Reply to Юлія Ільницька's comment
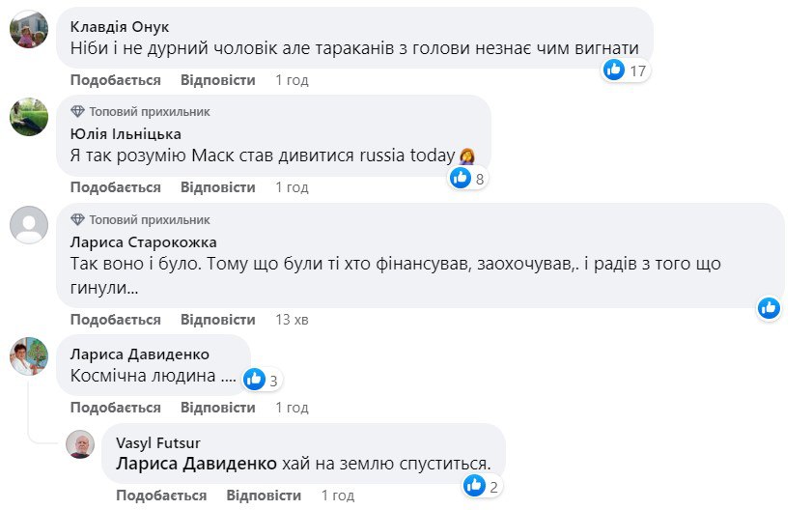 coord(218,186)
